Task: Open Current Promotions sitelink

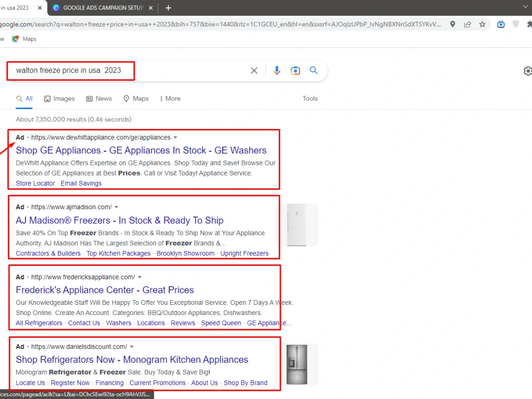Action: 157,383
